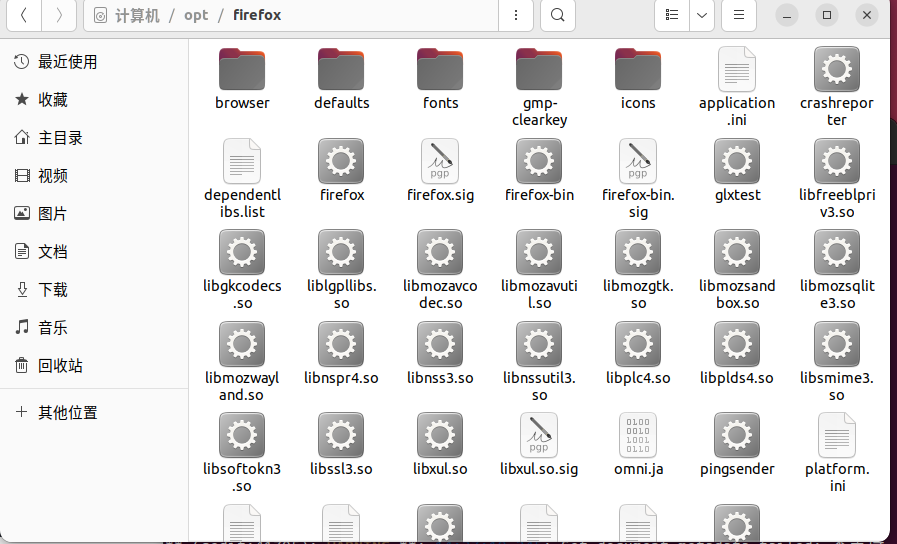
Task: Select the libxul.so file icon
Action: [440, 435]
